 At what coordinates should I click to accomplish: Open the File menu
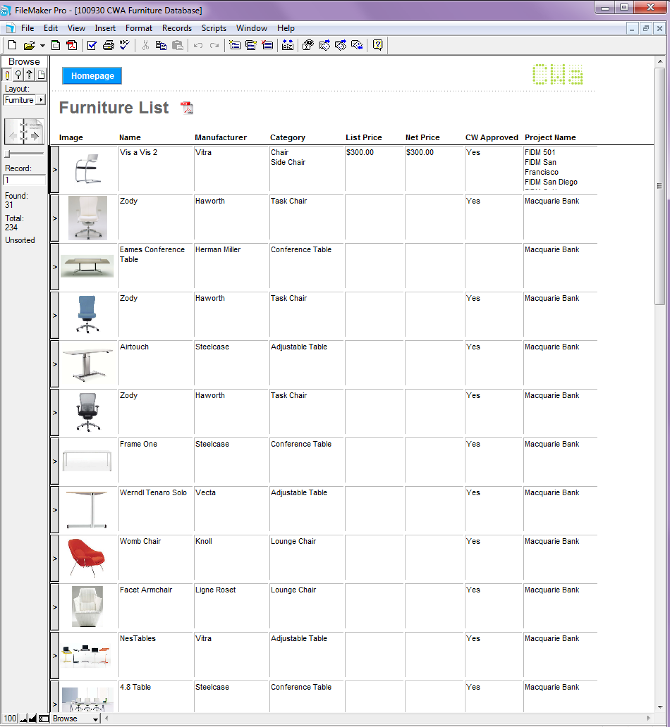click(x=27, y=28)
